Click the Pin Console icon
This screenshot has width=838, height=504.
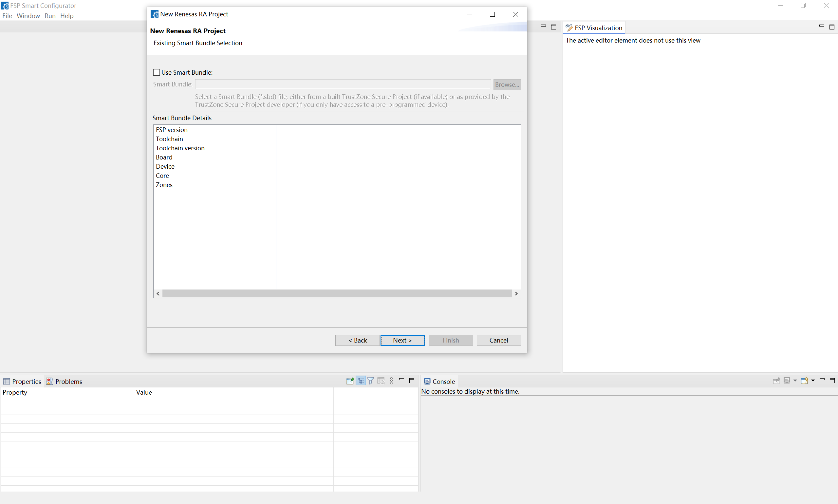[x=776, y=381]
